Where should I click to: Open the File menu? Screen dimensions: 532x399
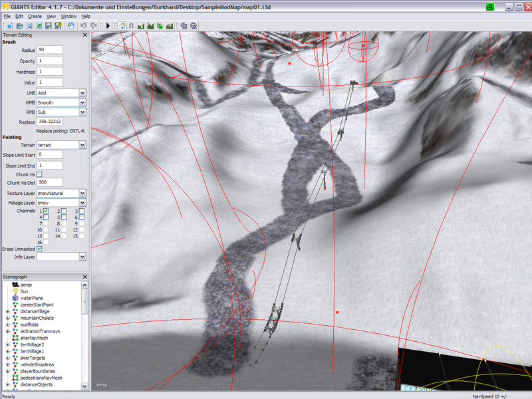point(7,16)
